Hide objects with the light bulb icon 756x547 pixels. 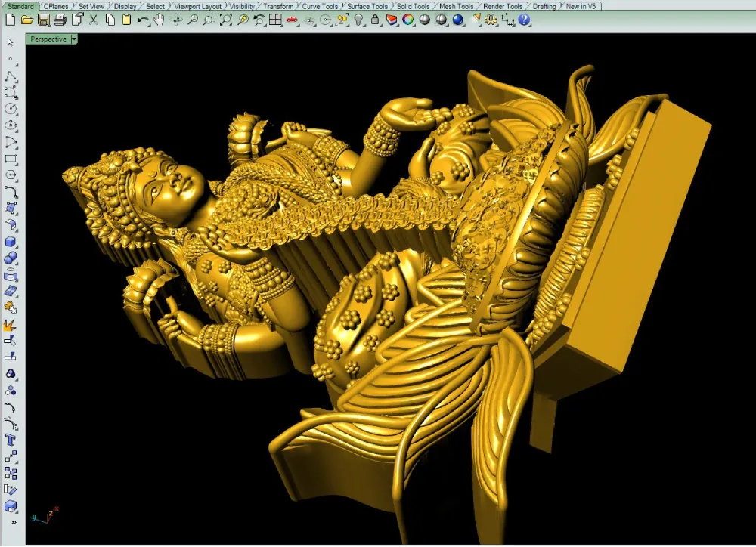tap(358, 20)
